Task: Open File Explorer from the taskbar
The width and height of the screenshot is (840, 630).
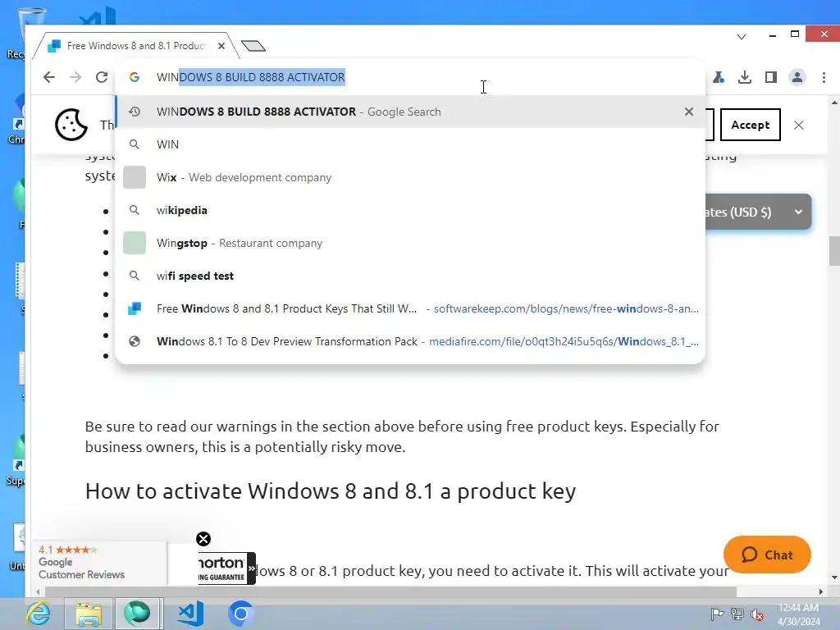Action: (89, 614)
